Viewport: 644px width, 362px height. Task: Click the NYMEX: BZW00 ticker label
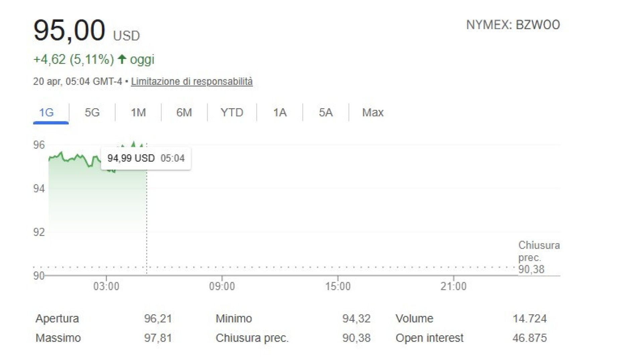[x=513, y=25]
